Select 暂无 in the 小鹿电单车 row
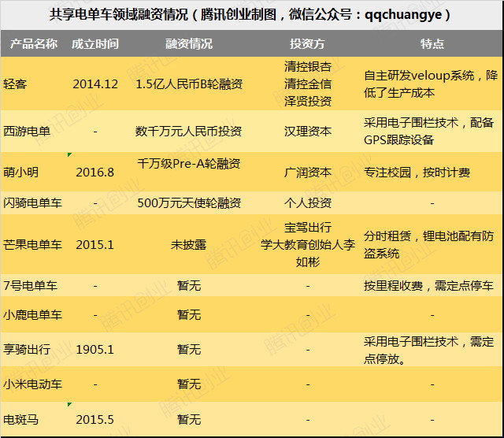504x438 pixels. coord(189,315)
